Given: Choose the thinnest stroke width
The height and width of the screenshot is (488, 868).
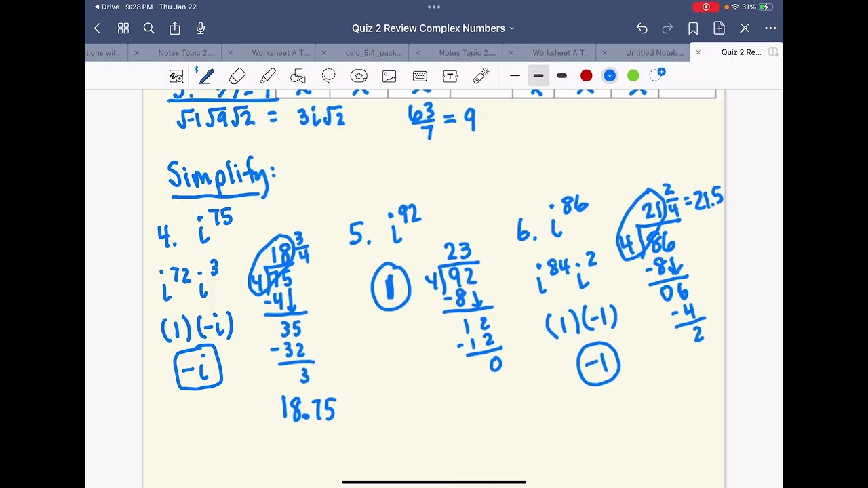Looking at the screenshot, I should click(x=515, y=76).
